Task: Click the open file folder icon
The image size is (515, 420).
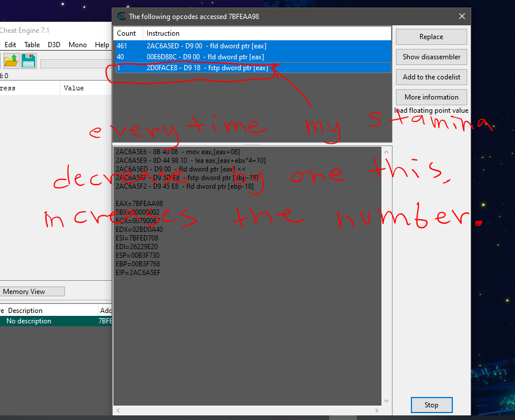Action: (12, 60)
